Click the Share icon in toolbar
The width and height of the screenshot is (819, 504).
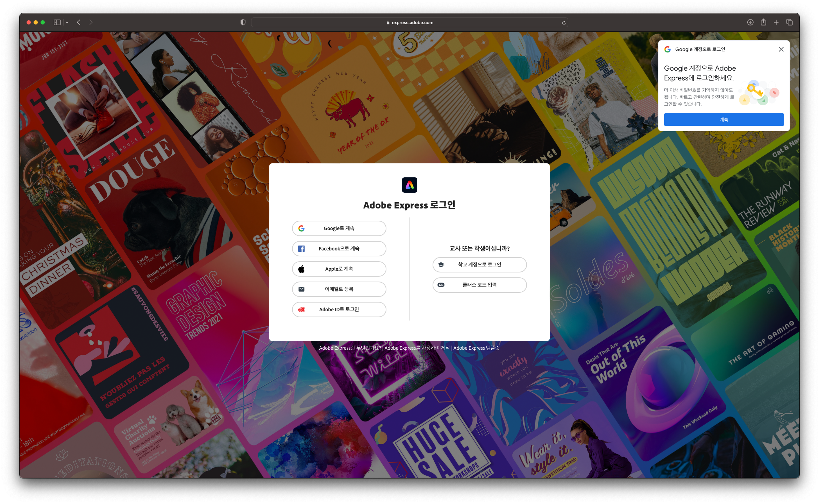[763, 22]
